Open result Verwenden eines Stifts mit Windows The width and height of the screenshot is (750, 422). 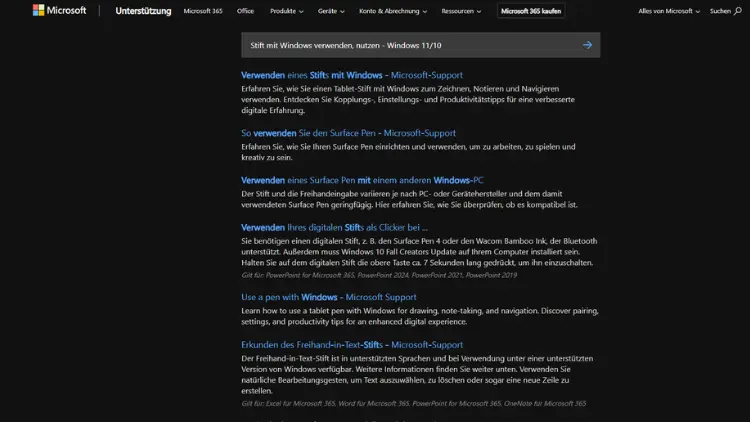352,75
